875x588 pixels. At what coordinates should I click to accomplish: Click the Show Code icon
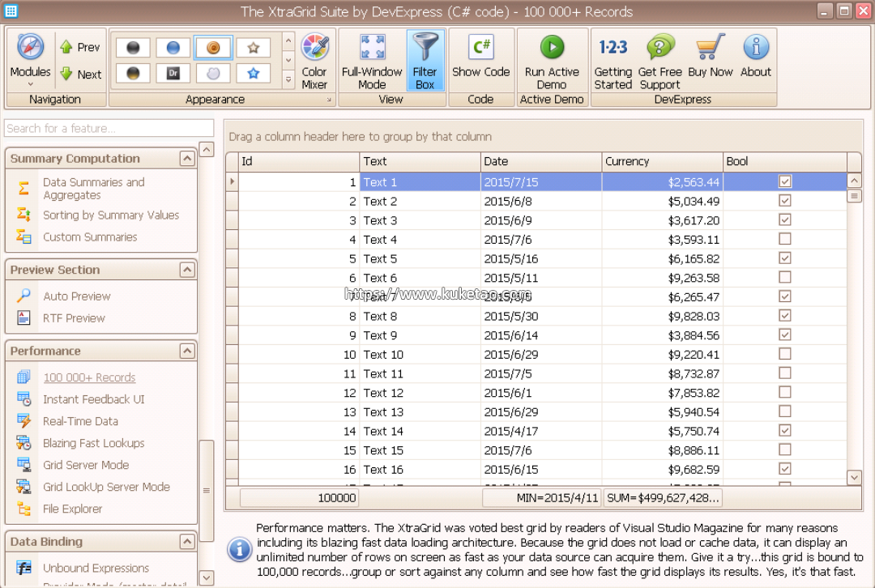pos(480,48)
